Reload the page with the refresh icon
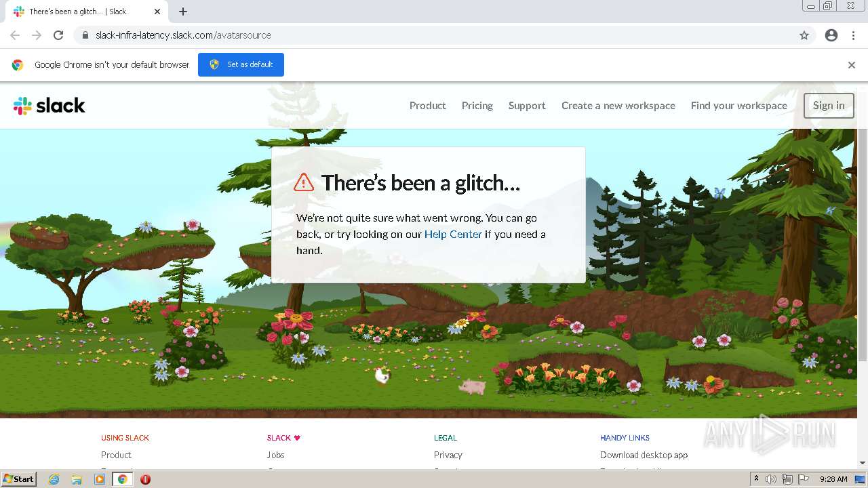Screen dimensions: 868x488 coord(58,35)
